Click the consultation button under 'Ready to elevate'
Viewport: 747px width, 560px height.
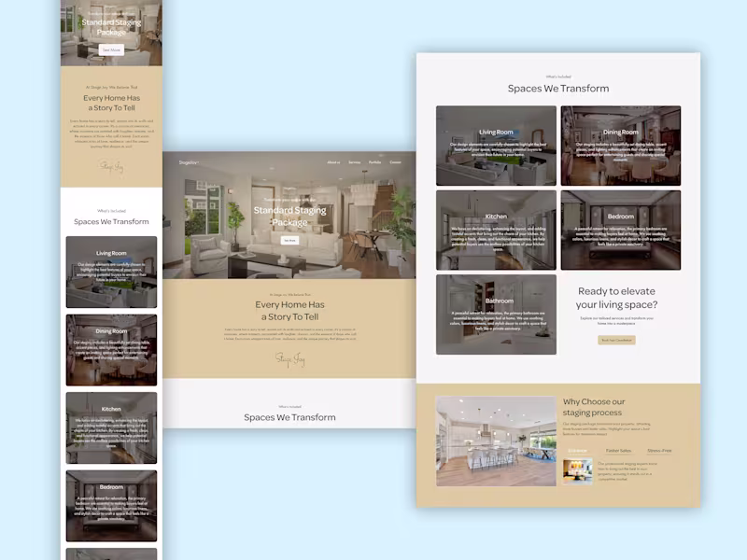[616, 340]
